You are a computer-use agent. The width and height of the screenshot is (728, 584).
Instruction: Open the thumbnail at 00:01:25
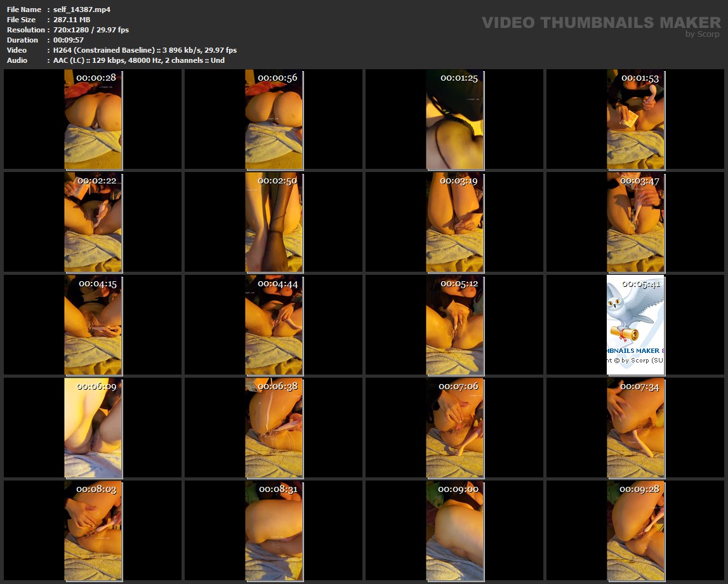pos(454,120)
